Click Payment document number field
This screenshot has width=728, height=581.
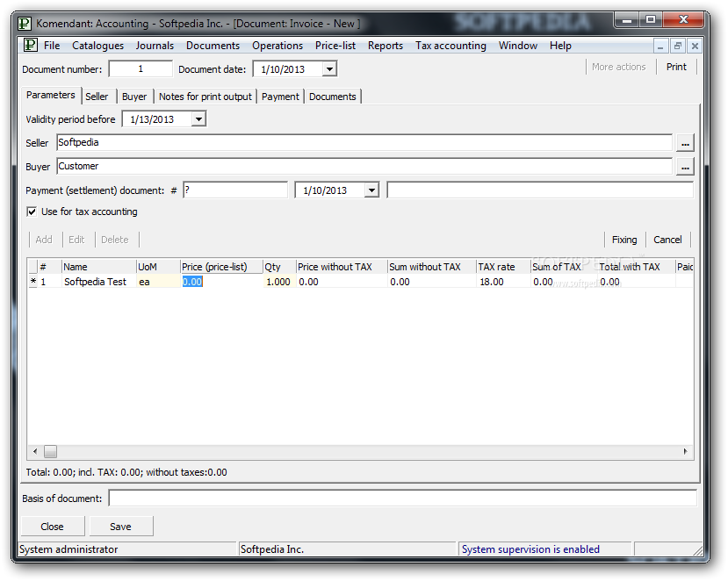pos(235,190)
